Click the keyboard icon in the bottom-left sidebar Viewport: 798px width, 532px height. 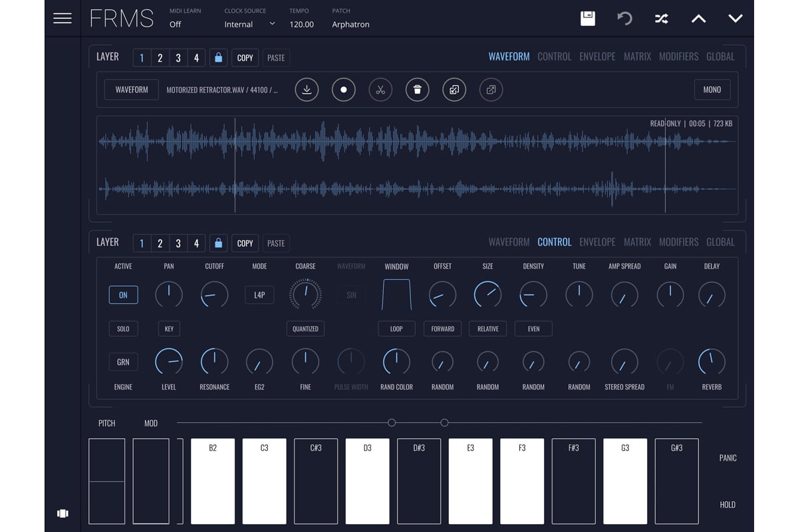coord(63,513)
